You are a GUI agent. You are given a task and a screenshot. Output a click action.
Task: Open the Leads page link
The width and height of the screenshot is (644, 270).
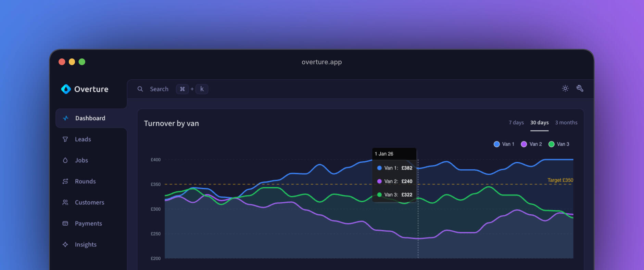pyautogui.click(x=83, y=139)
